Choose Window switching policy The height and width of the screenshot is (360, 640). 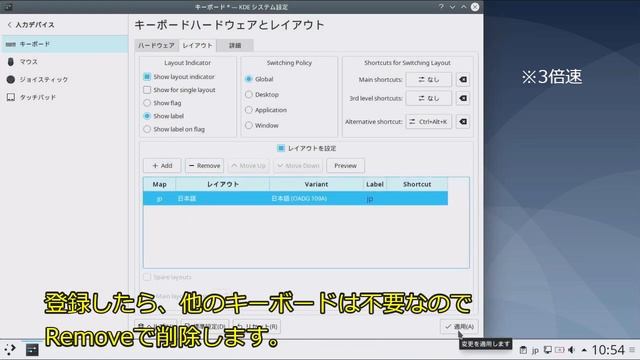[x=249, y=125]
